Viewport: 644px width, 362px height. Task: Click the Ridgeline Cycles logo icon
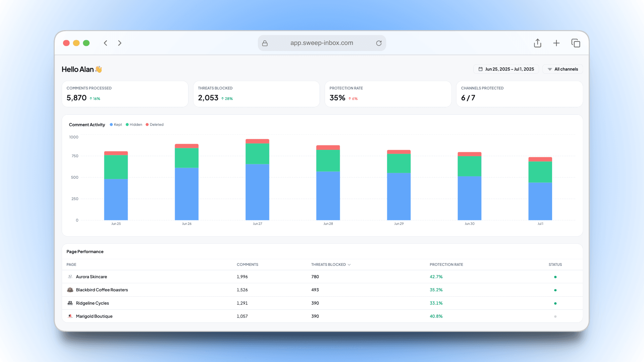(70, 303)
